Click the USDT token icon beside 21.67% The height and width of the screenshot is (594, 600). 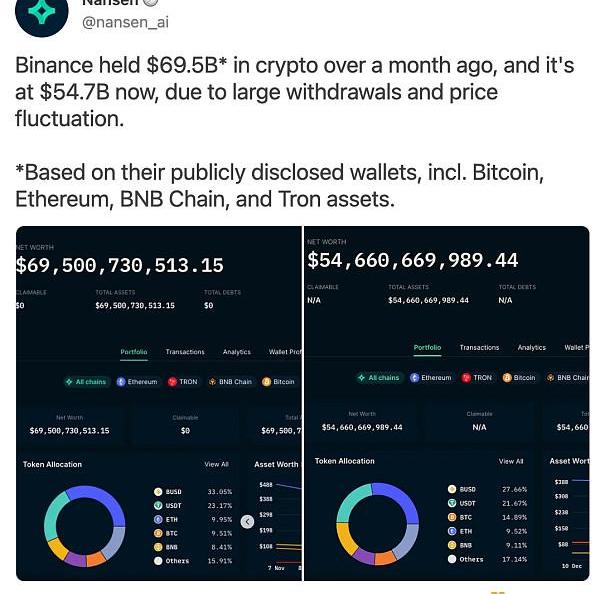[452, 503]
